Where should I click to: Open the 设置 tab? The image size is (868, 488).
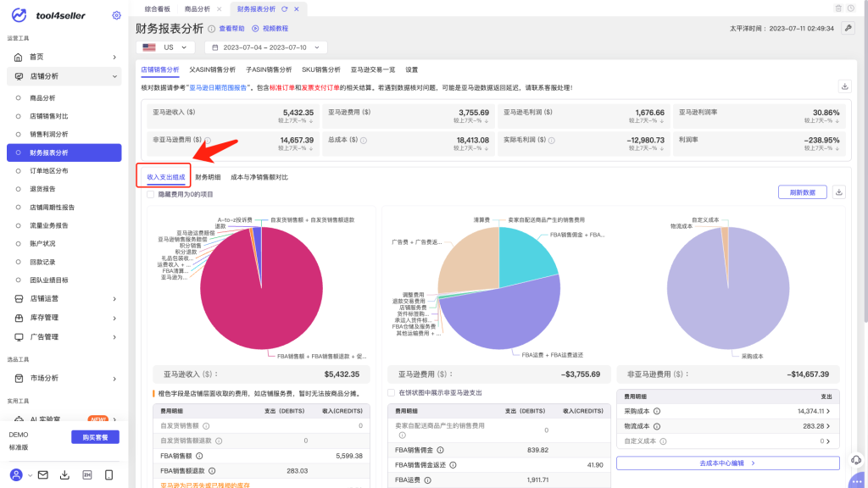[x=411, y=69]
